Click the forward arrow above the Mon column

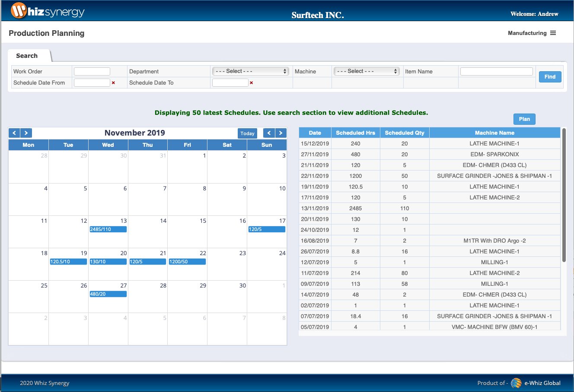coord(26,133)
